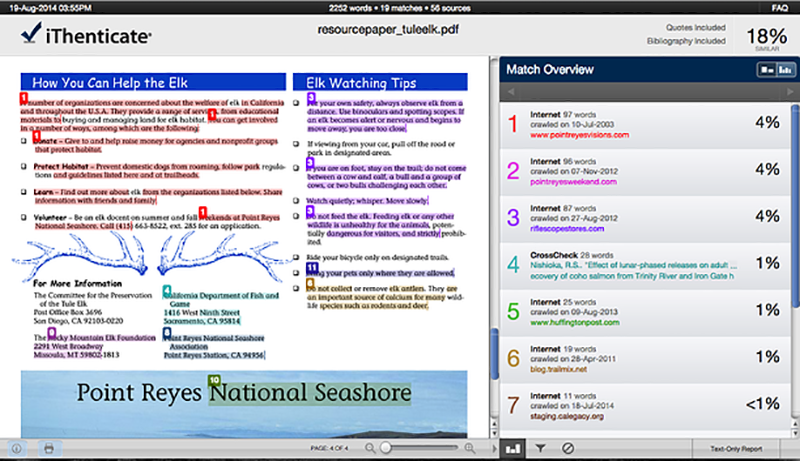Click the zoom in magnifier icon
Viewport: 800px width, 461px height.
pos(470,449)
